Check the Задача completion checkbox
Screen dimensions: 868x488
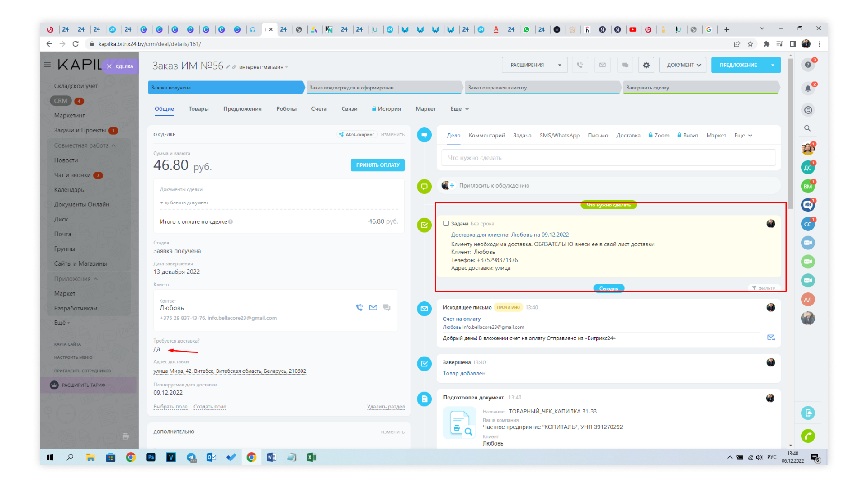coord(446,223)
